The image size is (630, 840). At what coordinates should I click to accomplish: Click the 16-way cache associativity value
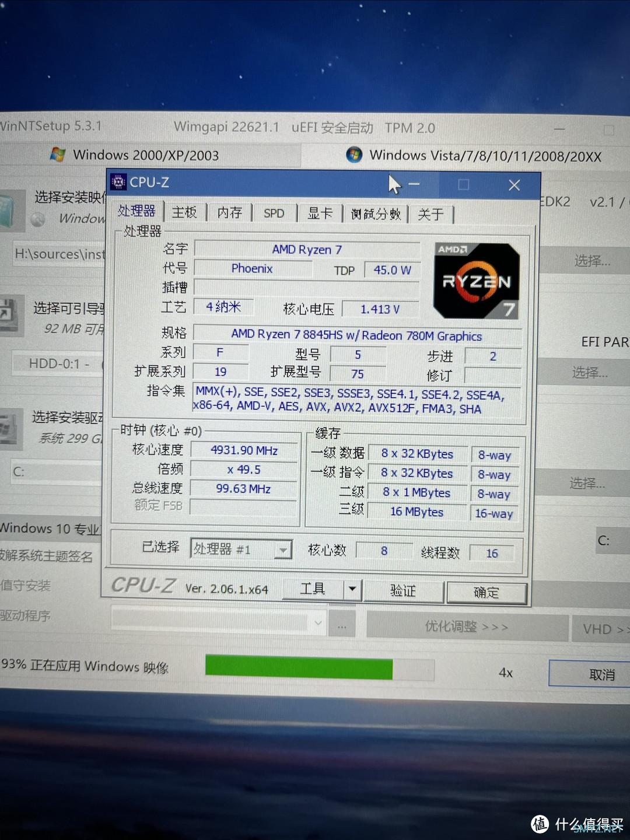494,513
